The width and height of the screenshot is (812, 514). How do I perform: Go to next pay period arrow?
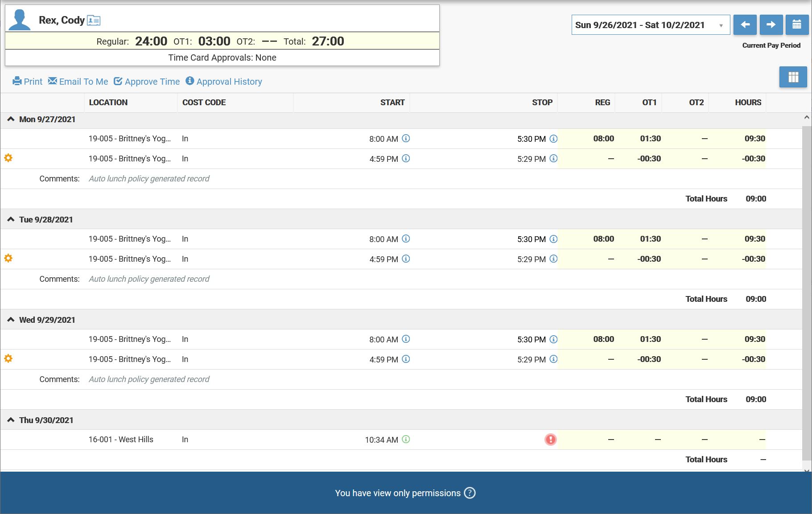(x=771, y=25)
